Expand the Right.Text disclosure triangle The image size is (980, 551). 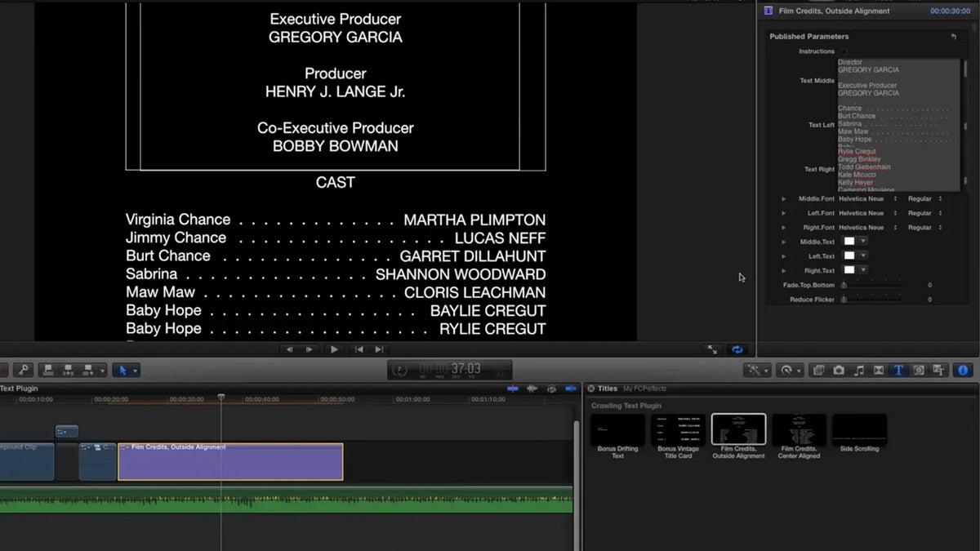[x=784, y=270]
